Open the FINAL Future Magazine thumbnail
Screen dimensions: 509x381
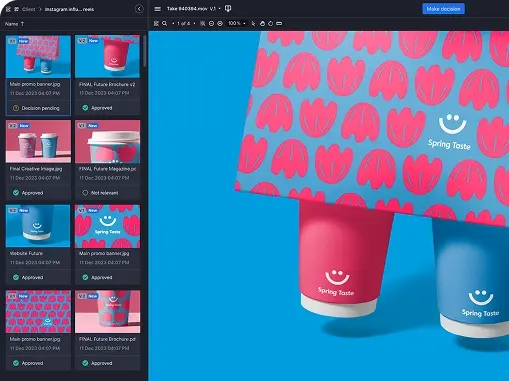tap(107, 141)
